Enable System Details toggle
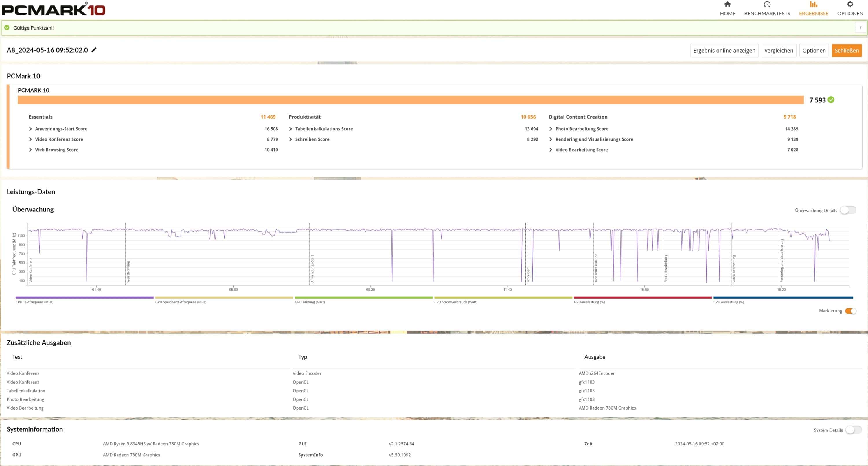868x466 pixels. [x=853, y=430]
